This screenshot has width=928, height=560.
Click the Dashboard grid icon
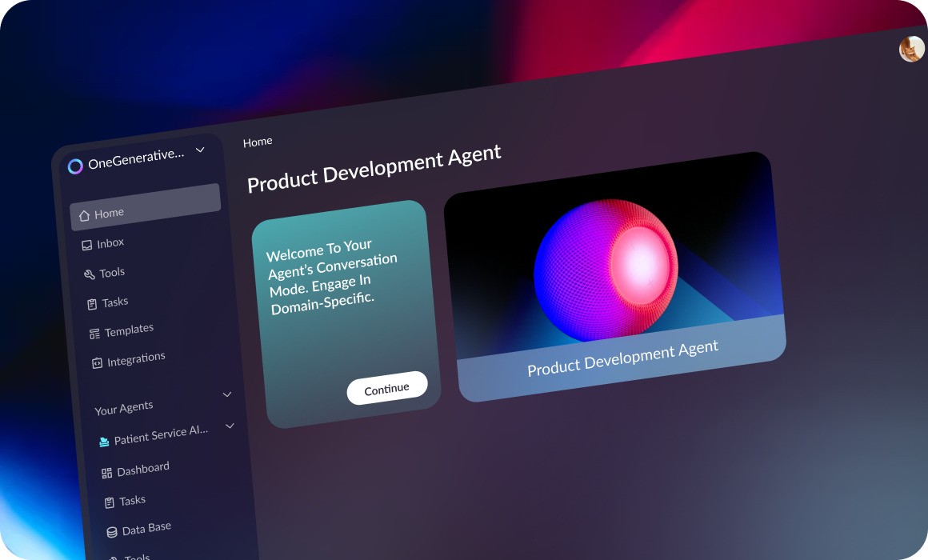pos(106,473)
